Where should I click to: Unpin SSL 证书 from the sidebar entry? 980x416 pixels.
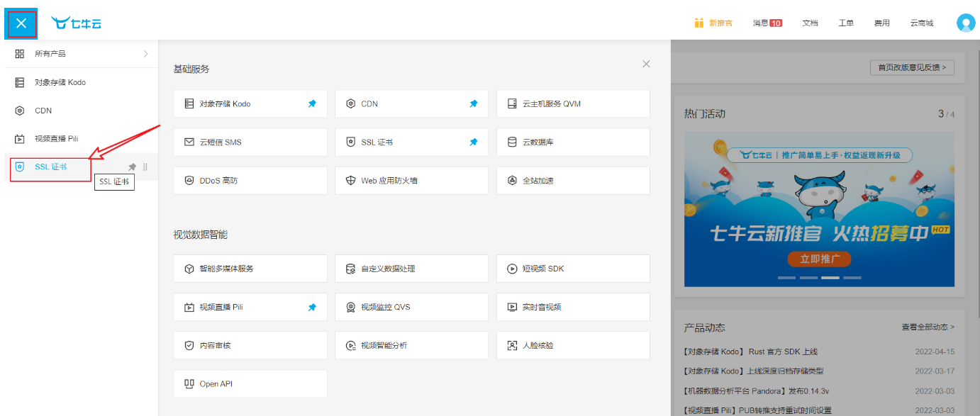tap(132, 167)
